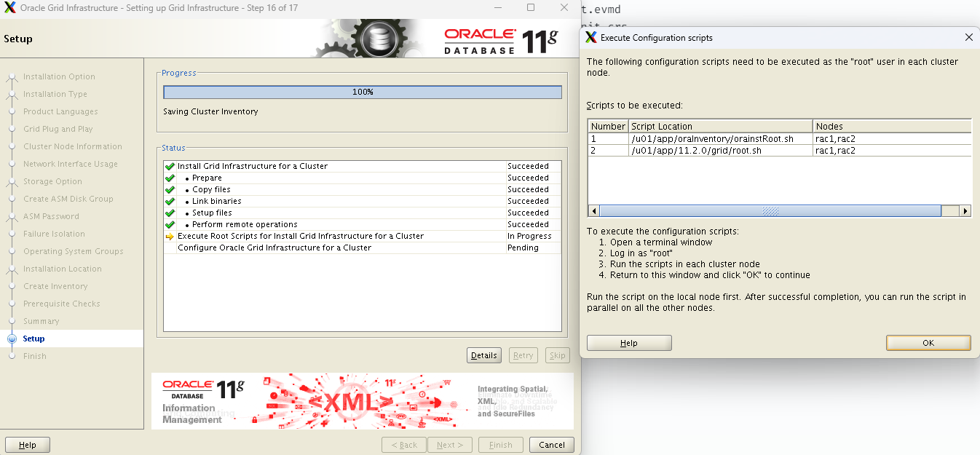Click green check beside Install Grid Infrastructure
Image resolution: width=980 pixels, height=455 pixels.
(x=170, y=166)
